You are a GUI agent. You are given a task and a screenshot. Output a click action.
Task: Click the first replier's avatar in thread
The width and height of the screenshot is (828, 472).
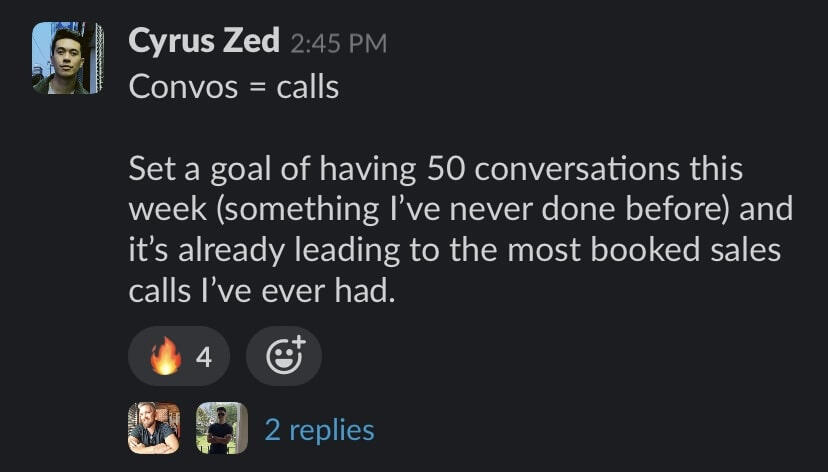pyautogui.click(x=154, y=429)
